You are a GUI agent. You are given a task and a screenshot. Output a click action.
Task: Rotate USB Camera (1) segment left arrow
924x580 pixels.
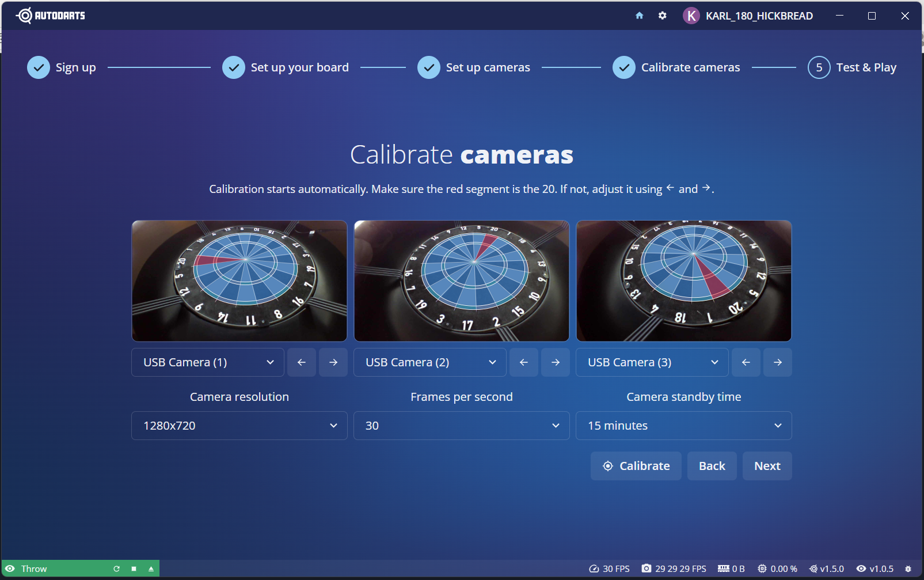click(302, 362)
